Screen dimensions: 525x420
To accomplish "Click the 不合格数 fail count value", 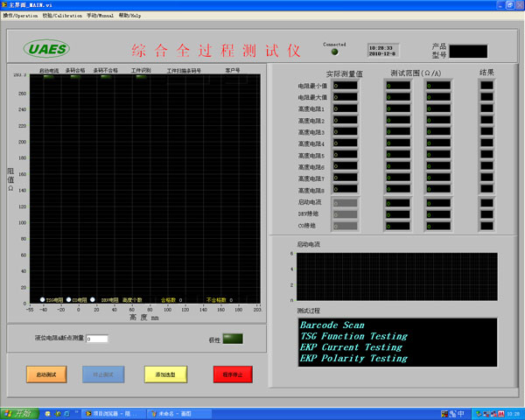I will click(x=231, y=300).
